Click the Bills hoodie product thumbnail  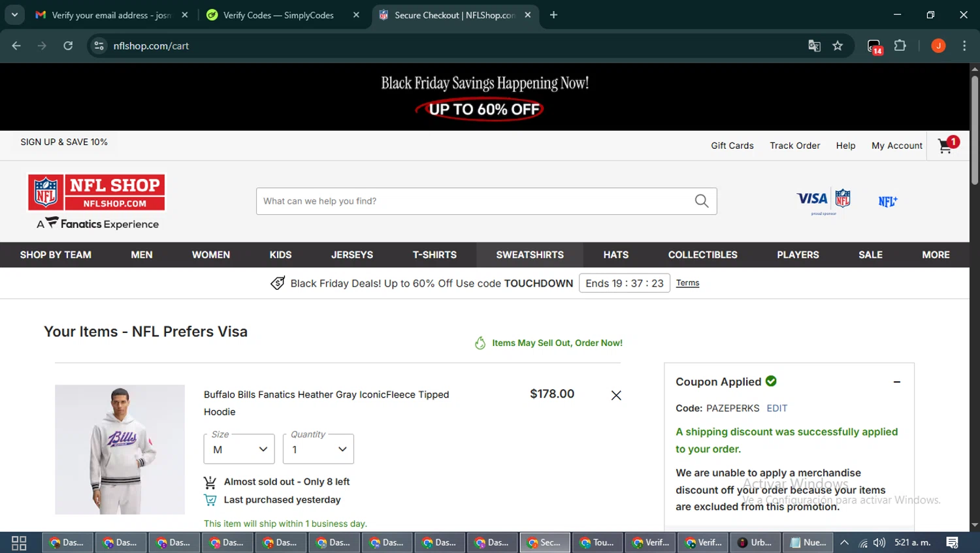[120, 449]
